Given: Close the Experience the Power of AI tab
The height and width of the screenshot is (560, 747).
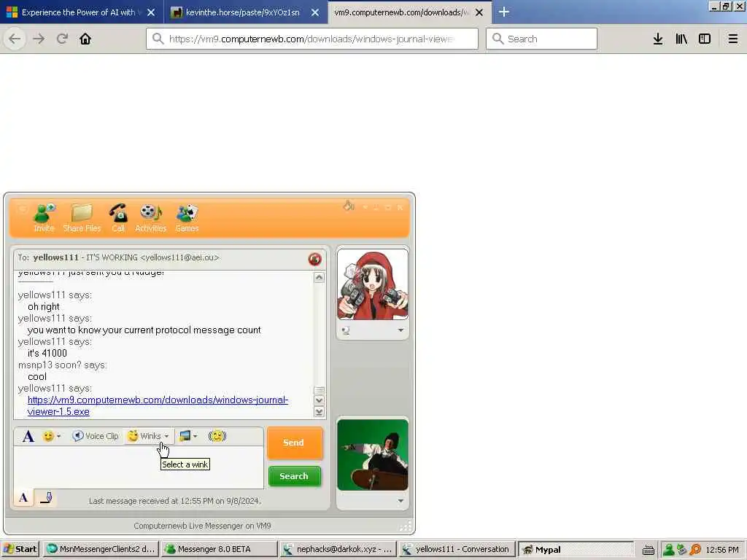Looking at the screenshot, I should point(151,12).
